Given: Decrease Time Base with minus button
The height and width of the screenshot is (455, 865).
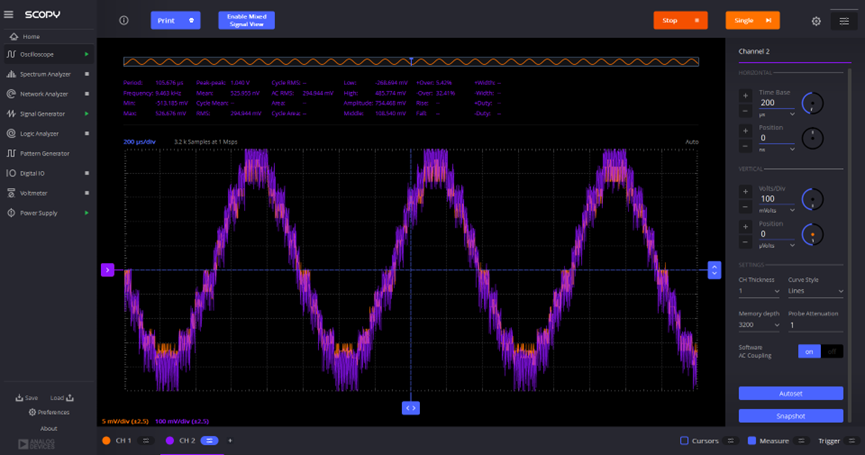Looking at the screenshot, I should (745, 111).
